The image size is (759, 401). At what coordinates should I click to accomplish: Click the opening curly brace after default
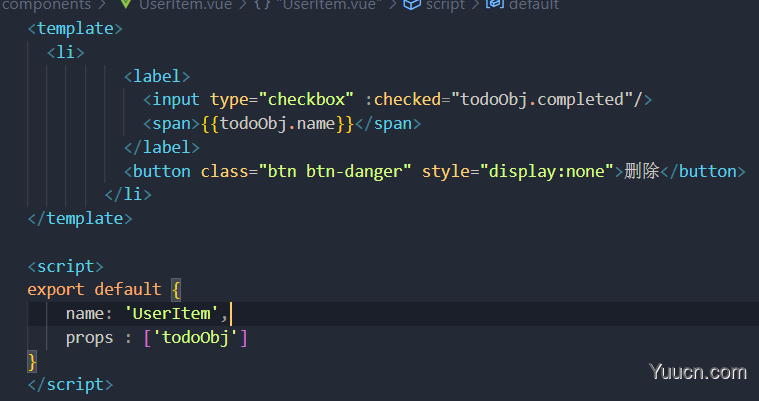[x=176, y=290]
